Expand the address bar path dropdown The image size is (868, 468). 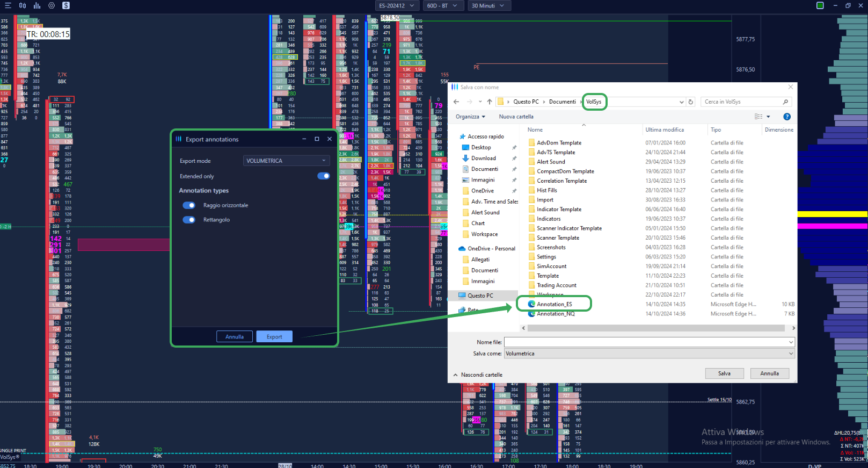click(682, 102)
